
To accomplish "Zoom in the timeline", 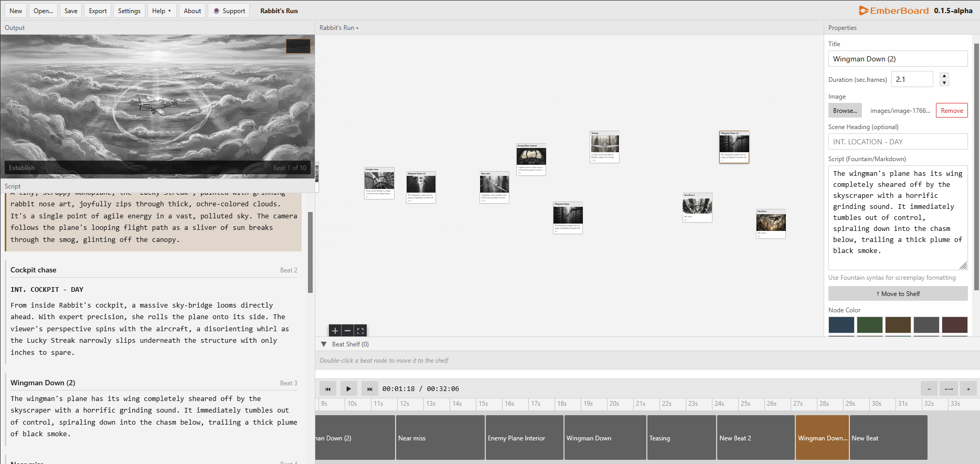I will pyautogui.click(x=968, y=389).
